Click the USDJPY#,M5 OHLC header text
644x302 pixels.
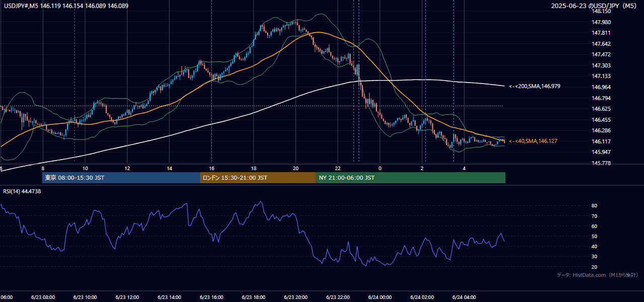(66, 6)
